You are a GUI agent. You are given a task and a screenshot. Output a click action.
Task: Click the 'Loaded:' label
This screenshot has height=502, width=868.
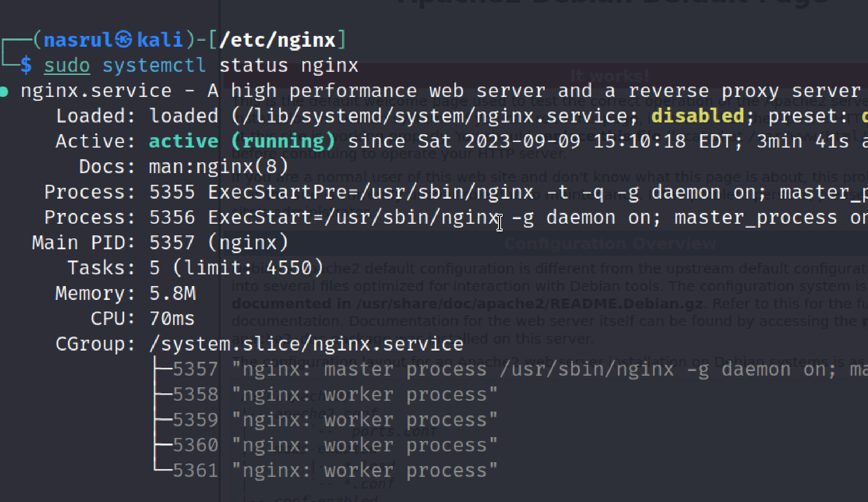pyautogui.click(x=96, y=116)
